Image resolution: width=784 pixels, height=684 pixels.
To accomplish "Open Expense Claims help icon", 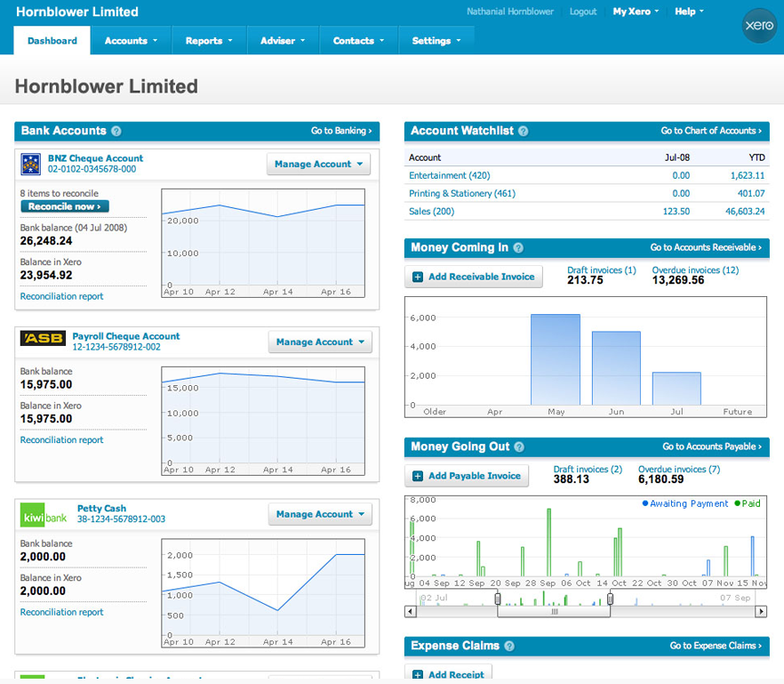I will [509, 646].
